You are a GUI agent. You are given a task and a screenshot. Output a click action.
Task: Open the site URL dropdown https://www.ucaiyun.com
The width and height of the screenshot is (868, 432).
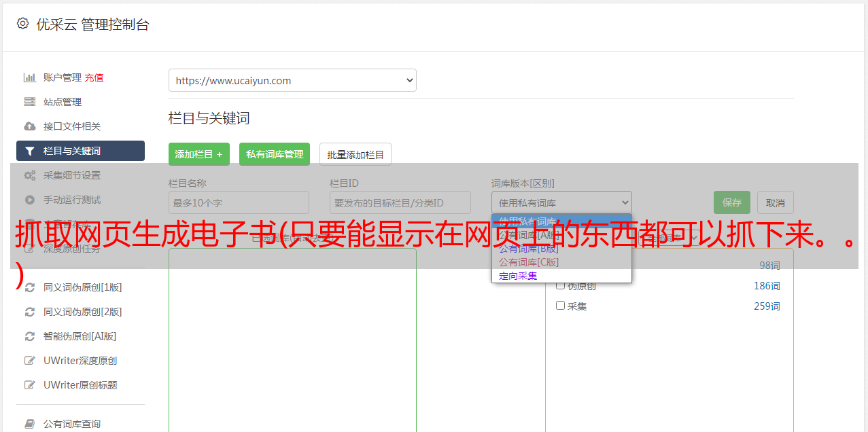pyautogui.click(x=292, y=80)
